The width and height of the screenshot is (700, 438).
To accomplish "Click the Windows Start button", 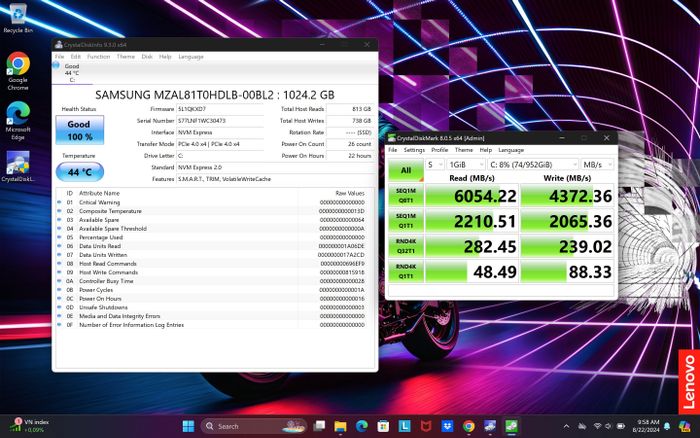I will (x=188, y=426).
